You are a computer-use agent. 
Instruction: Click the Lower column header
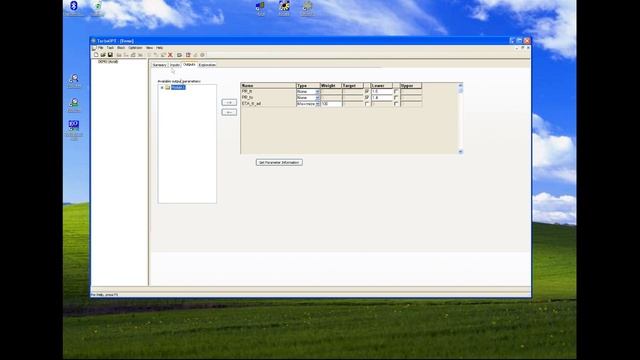point(382,86)
